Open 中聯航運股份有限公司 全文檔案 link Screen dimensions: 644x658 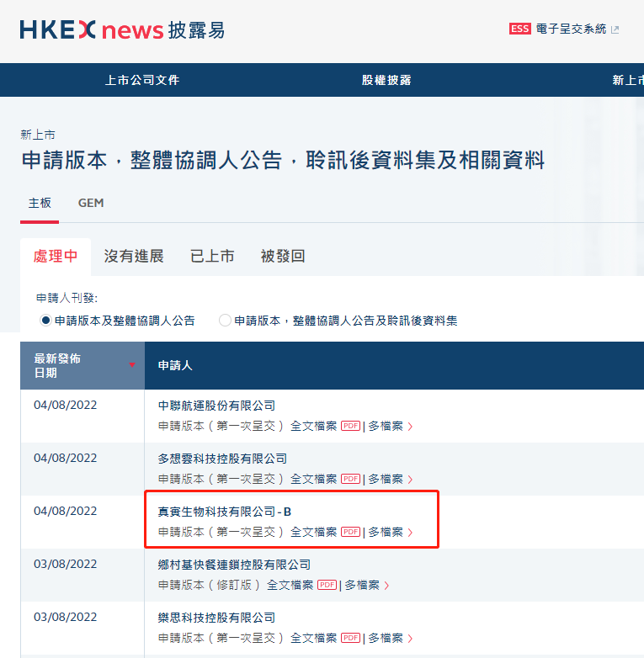pyautogui.click(x=314, y=426)
